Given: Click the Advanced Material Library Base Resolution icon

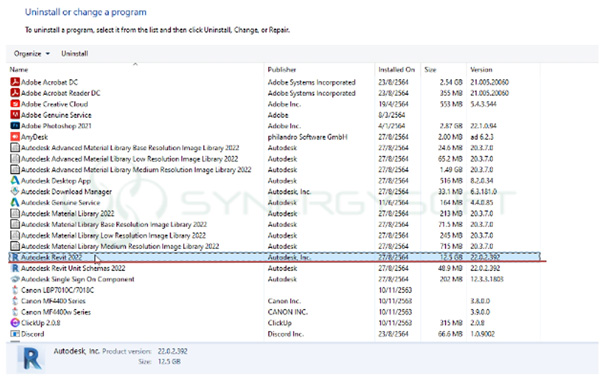Looking at the screenshot, I should 15,148.
